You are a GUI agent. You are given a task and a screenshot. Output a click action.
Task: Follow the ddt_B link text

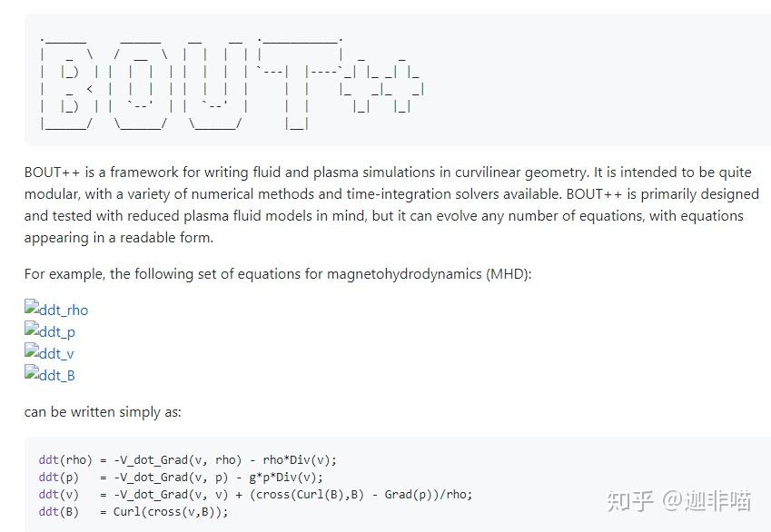tap(58, 376)
